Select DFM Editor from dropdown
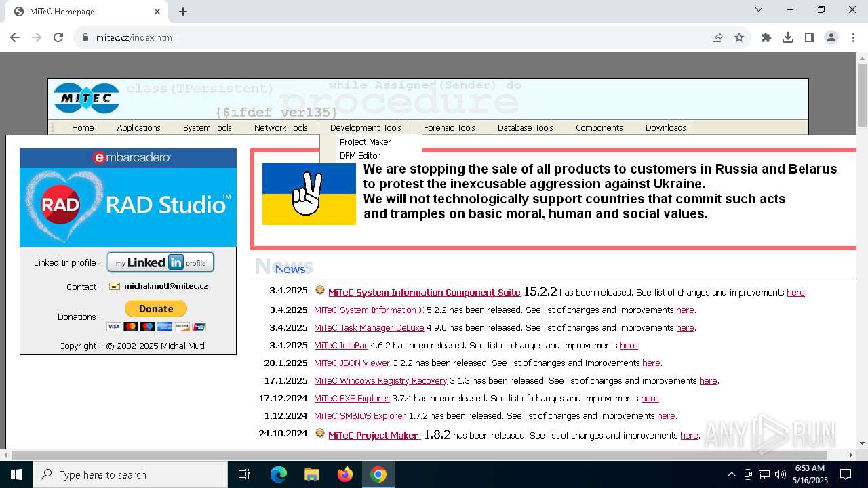 coord(370,155)
